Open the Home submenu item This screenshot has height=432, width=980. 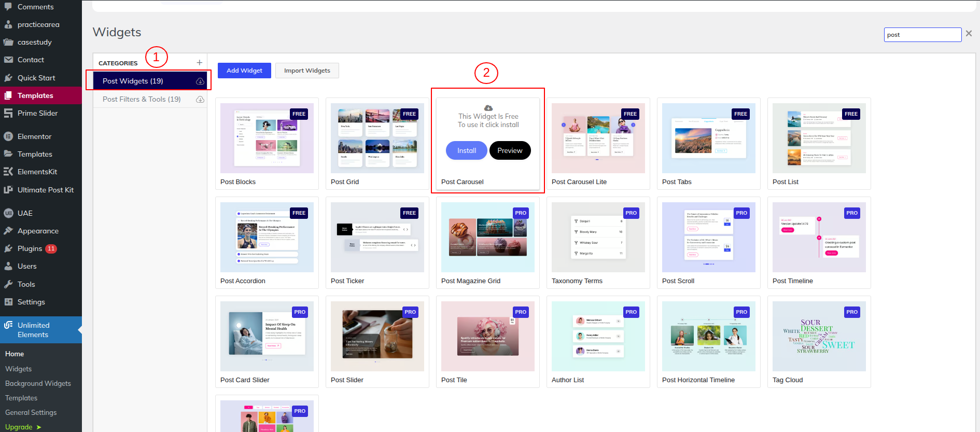pos(15,354)
